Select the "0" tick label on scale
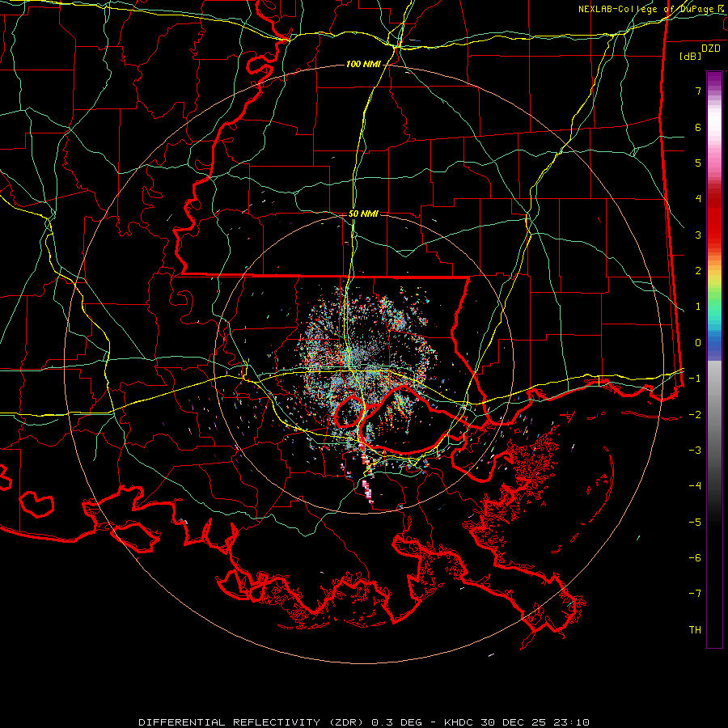Screen dimensions: 728x728 point(698,343)
